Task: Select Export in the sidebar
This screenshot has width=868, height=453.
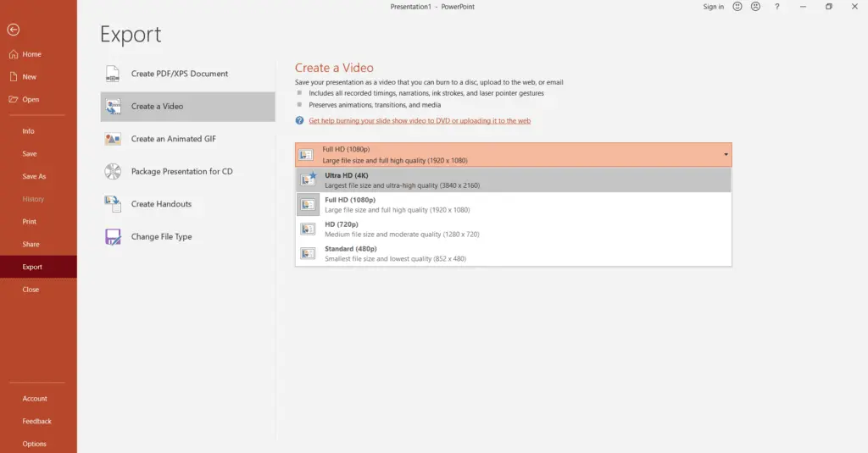Action: 38,267
